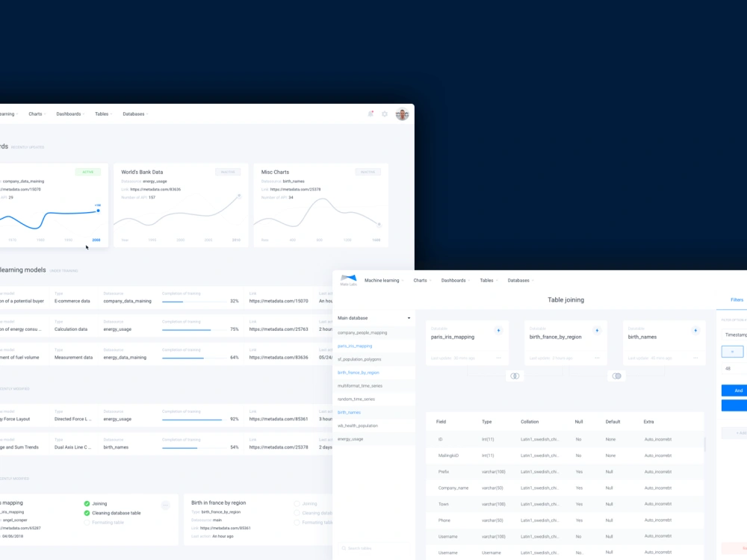This screenshot has width=747, height=560.
Task: Expand the Main database dropdown
Action: (374, 317)
